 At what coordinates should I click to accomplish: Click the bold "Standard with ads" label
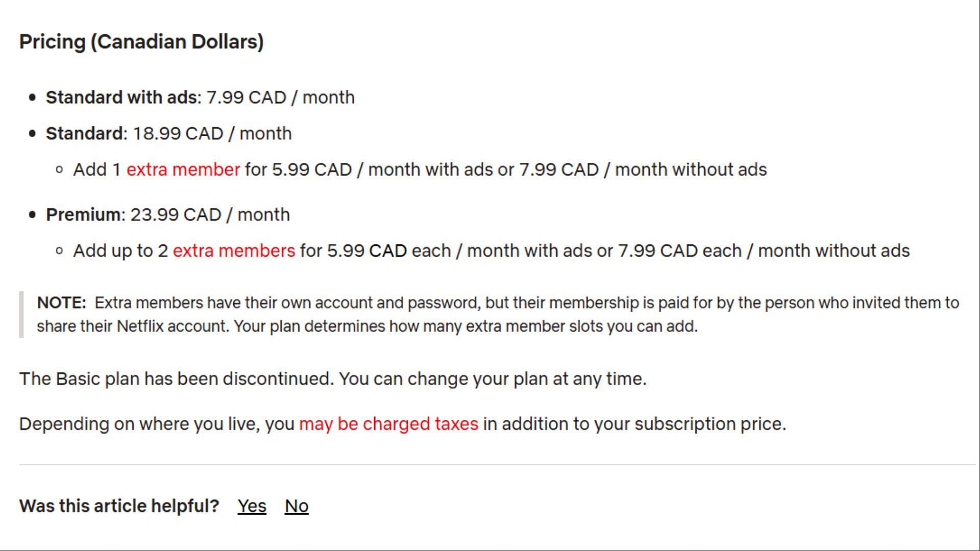tap(121, 97)
